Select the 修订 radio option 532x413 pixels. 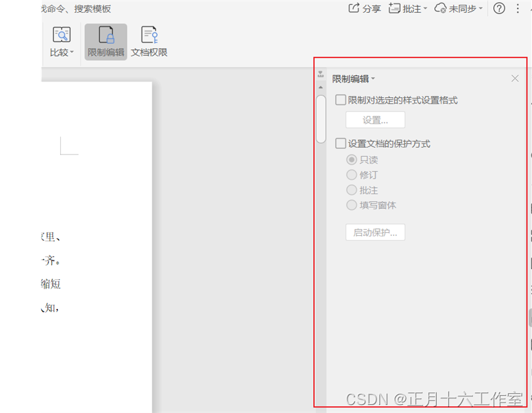click(352, 175)
